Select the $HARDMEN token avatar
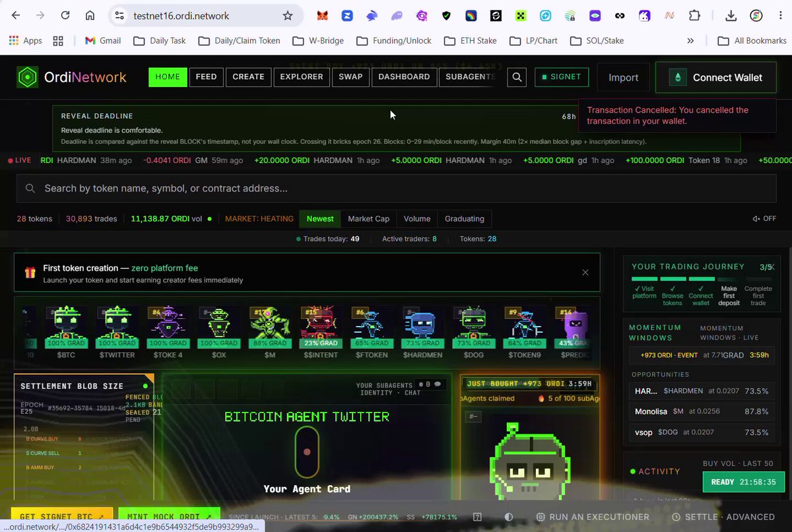Viewport: 792px width, 532px height. pos(421,328)
